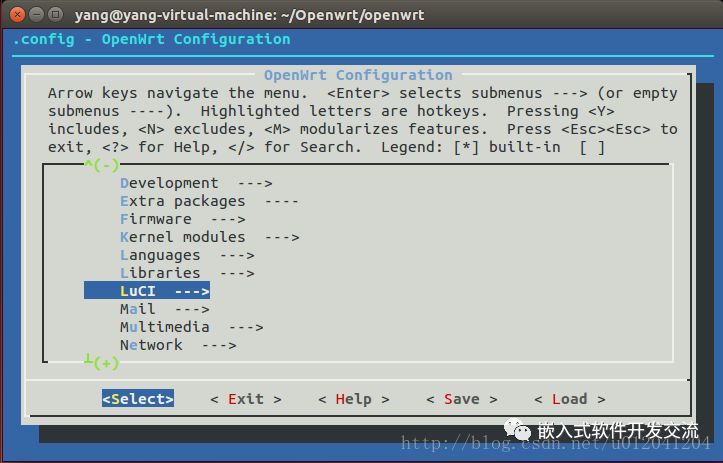The height and width of the screenshot is (463, 723).
Task: Click the < Load > button
Action: tap(569, 399)
